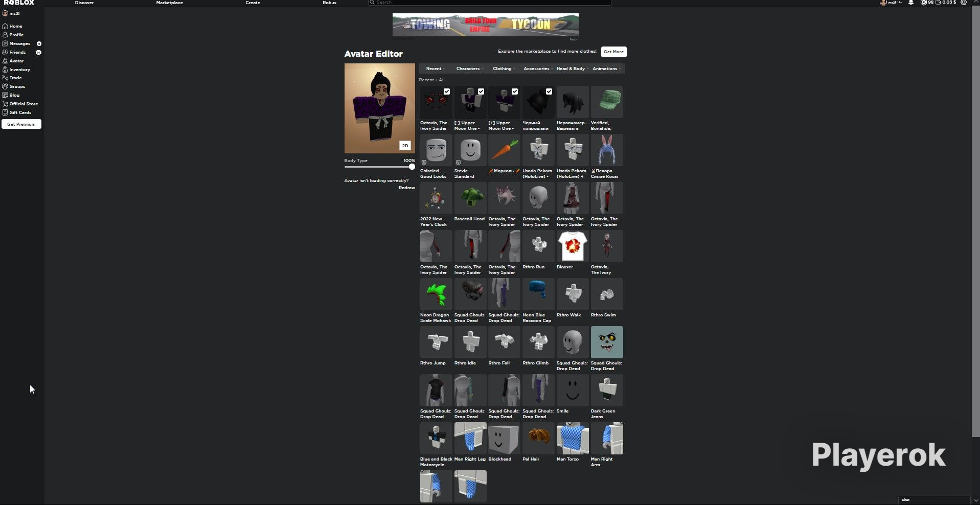
Task: Open the Inventory backpack icon in the sidebar
Action: [5, 70]
